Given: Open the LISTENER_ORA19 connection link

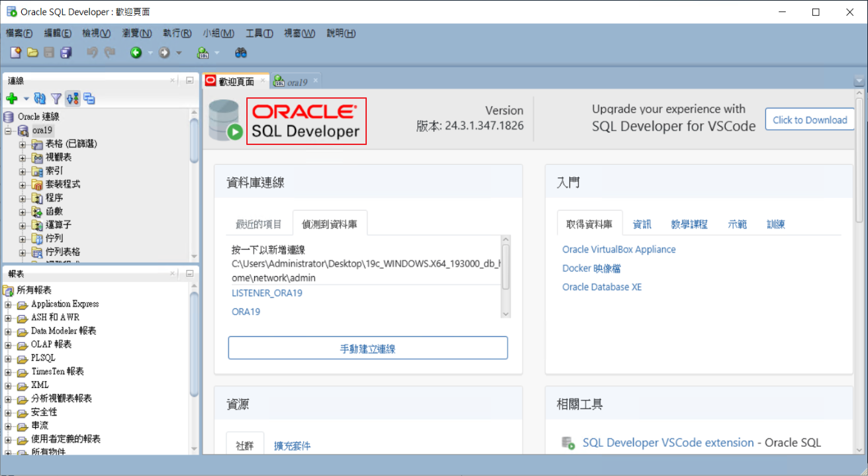Looking at the screenshot, I should click(267, 293).
